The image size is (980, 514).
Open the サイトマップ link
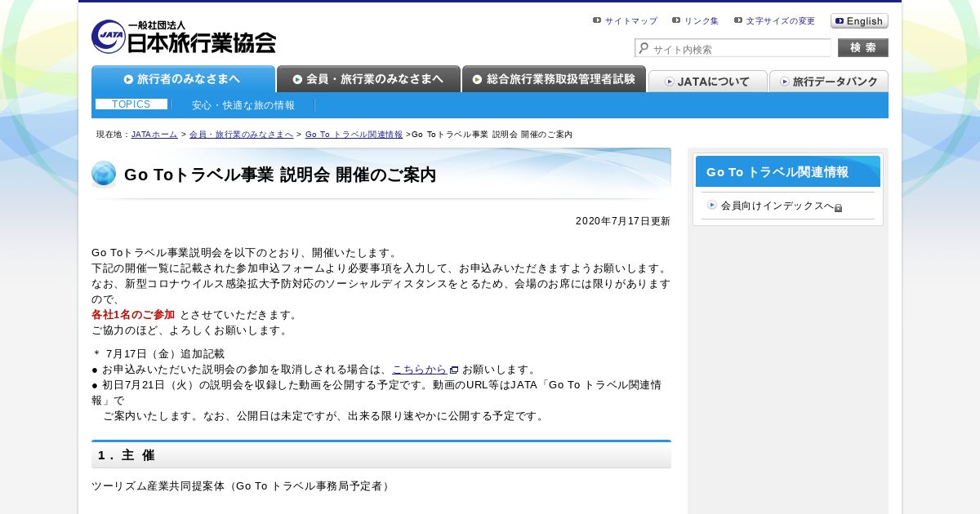coord(630,21)
